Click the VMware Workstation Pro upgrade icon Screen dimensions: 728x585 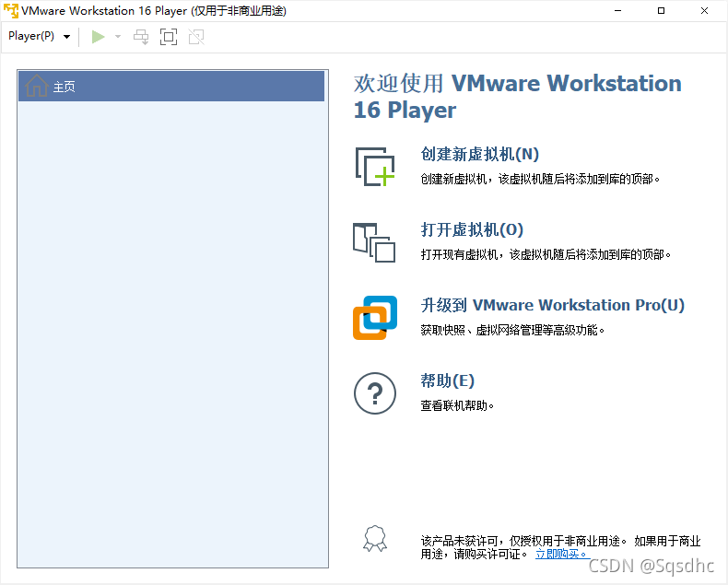coord(375,318)
